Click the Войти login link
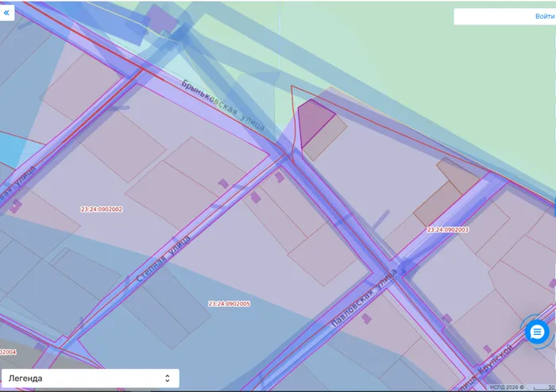556x392 pixels. pyautogui.click(x=545, y=17)
